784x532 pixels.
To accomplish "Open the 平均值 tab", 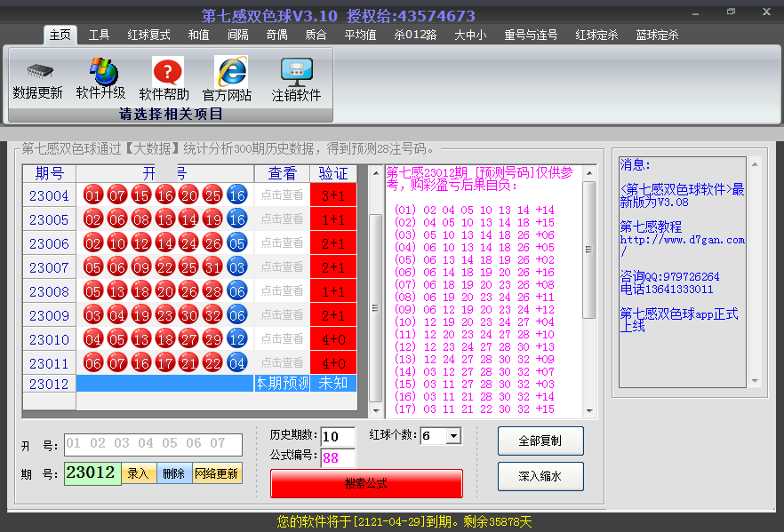I will [x=361, y=35].
